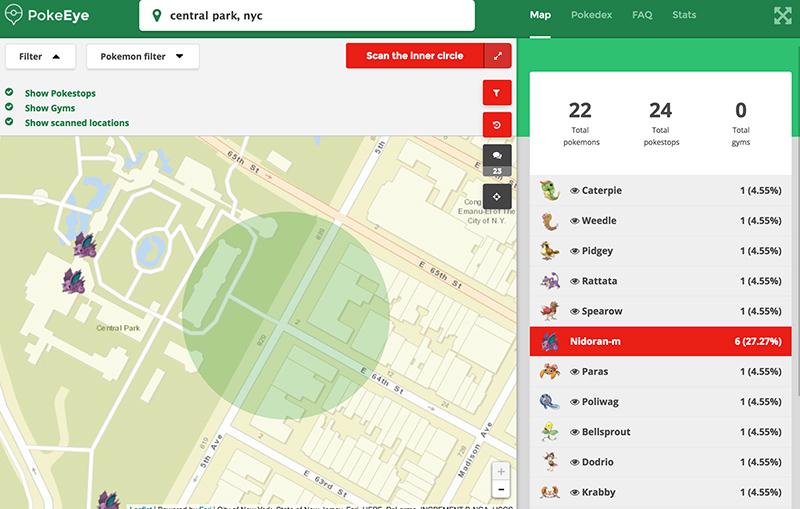Click the PokeEye logo
Screen dimensions: 800x509
47,15
